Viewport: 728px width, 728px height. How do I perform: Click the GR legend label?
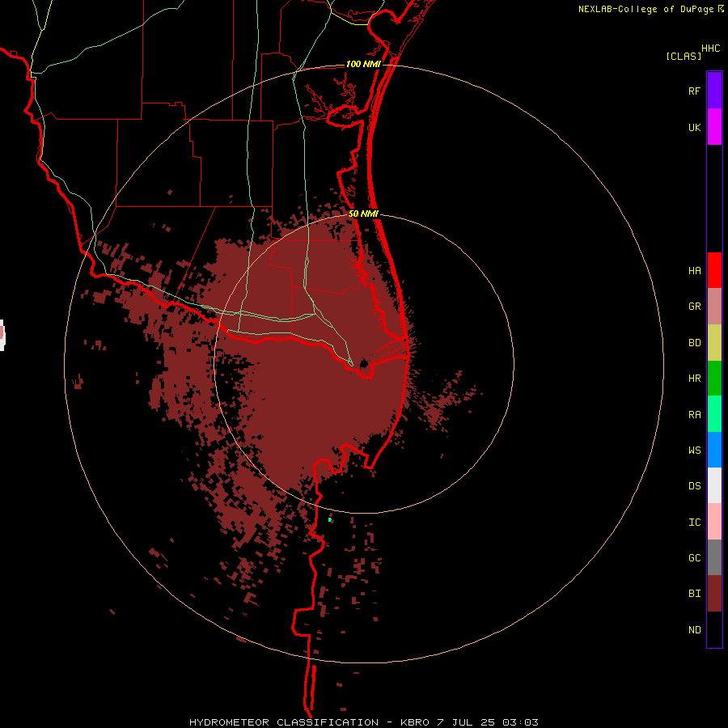coord(695,307)
